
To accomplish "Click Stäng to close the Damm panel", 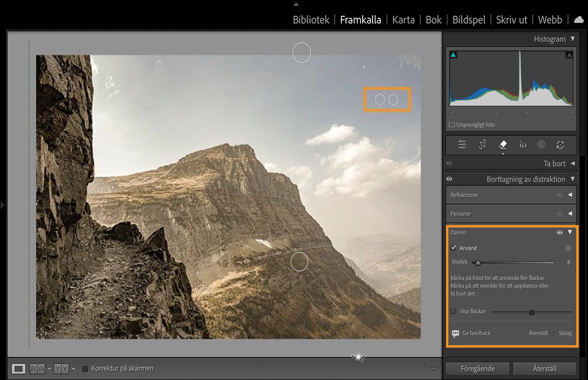I will click(x=565, y=333).
